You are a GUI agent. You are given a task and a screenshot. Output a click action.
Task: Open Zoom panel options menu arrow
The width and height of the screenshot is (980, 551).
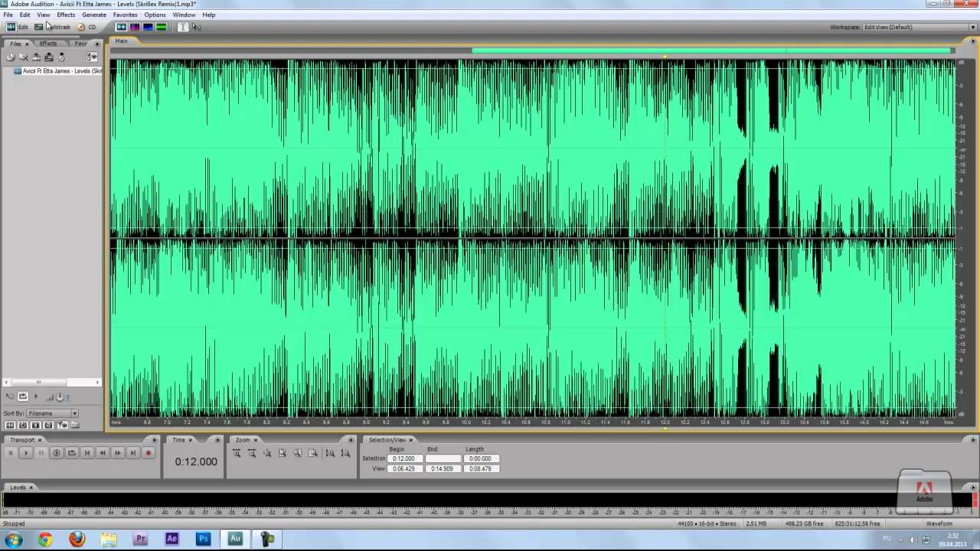(x=351, y=440)
